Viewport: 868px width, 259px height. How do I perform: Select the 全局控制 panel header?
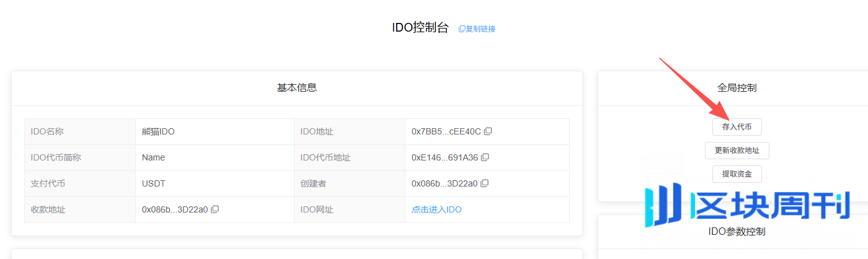pos(737,88)
